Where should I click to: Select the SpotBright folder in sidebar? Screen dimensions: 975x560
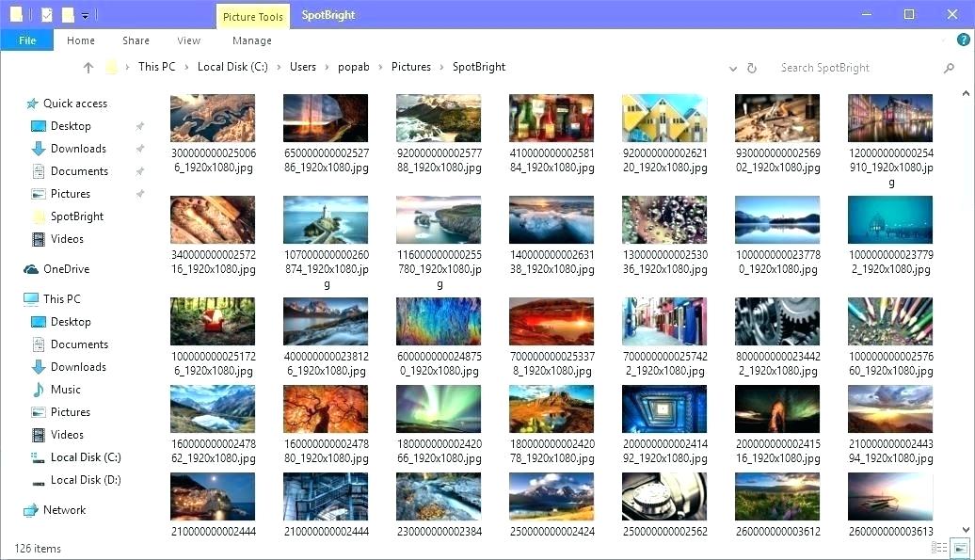point(76,216)
